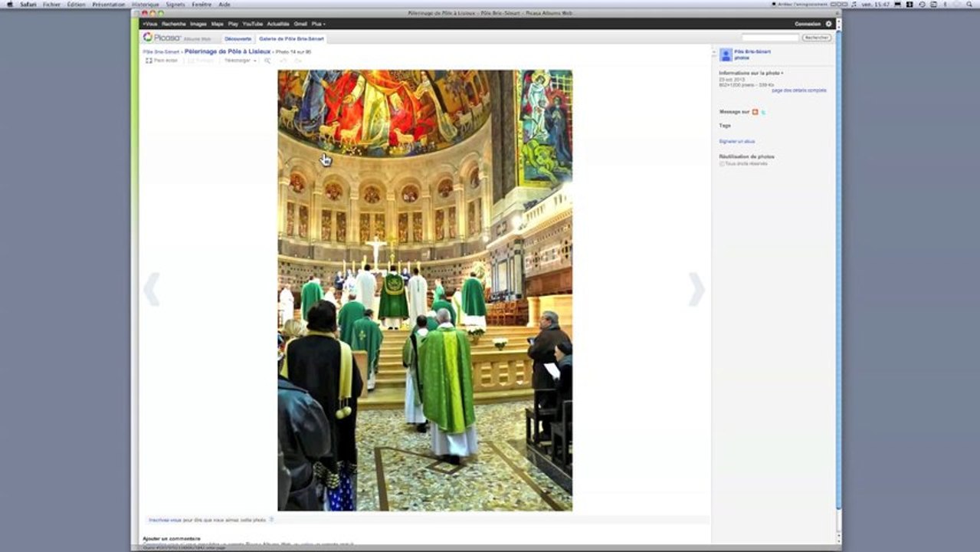Click the Inscrivez-vous link below photo
Viewport: 980px width, 552px height.
pos(165,520)
